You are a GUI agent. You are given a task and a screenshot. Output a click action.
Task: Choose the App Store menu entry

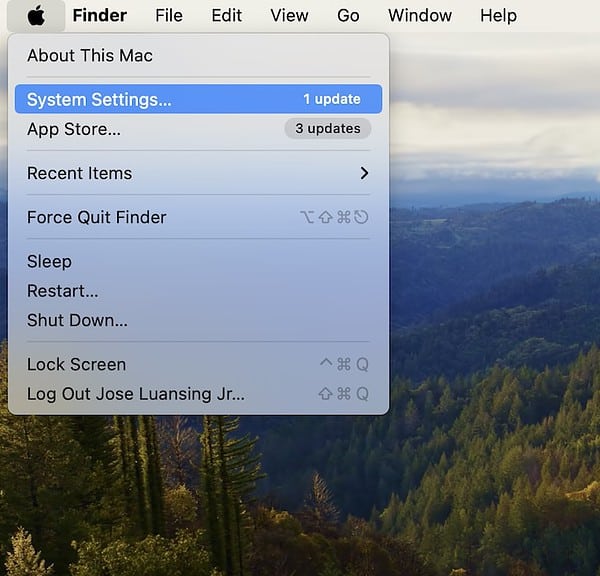(x=74, y=129)
